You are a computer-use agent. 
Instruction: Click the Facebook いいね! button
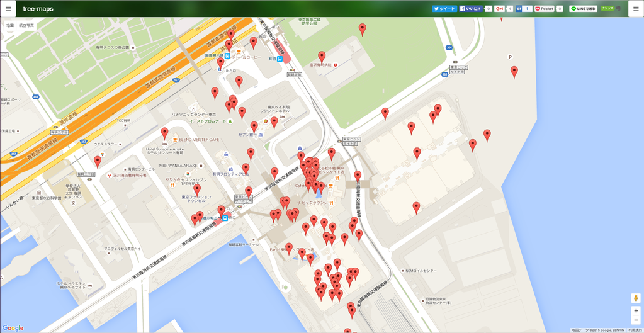(x=471, y=9)
